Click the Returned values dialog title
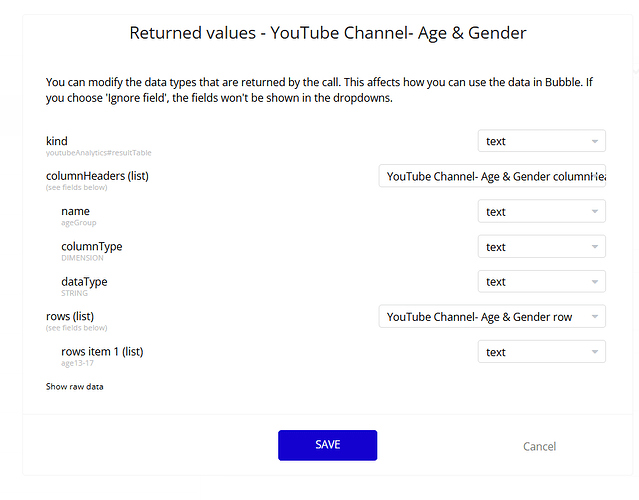This screenshot has height=500, width=639. click(x=328, y=33)
